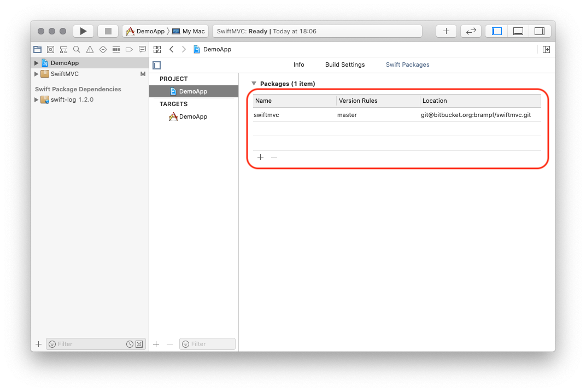Collapse the Packages section triangle
The image size is (586, 392).
[x=254, y=84]
